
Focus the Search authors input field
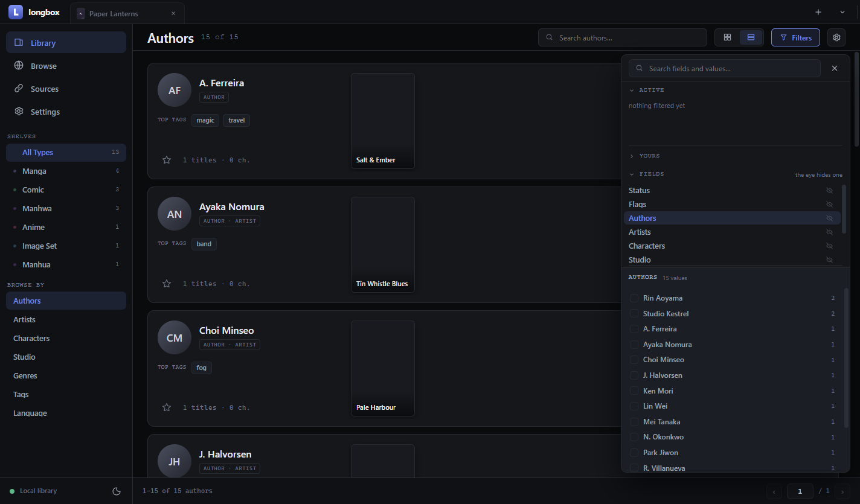point(623,37)
